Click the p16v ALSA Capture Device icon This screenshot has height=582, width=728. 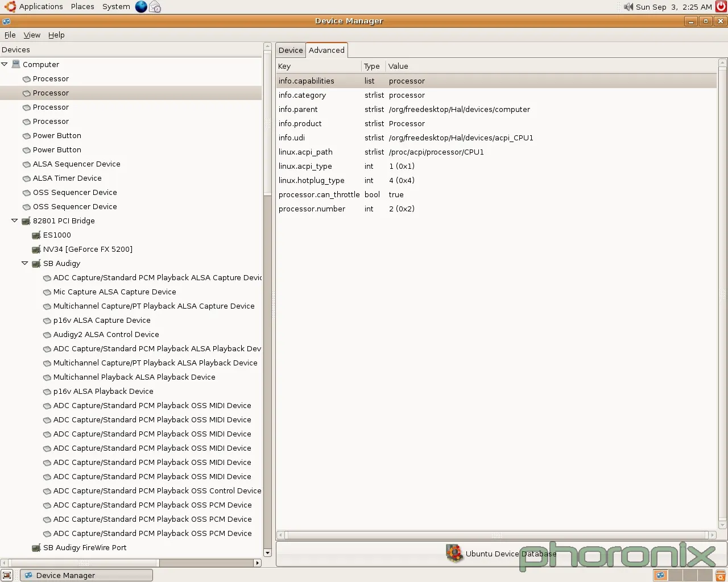coord(47,321)
